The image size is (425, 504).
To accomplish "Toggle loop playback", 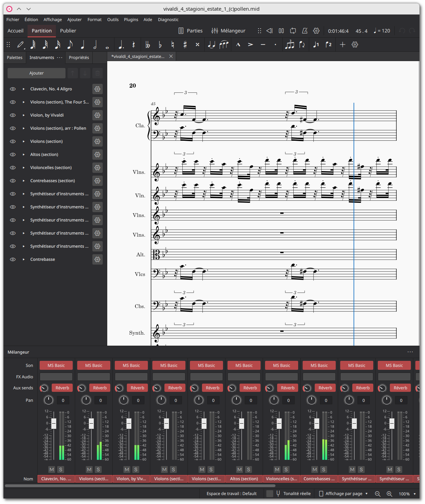I will [293, 31].
